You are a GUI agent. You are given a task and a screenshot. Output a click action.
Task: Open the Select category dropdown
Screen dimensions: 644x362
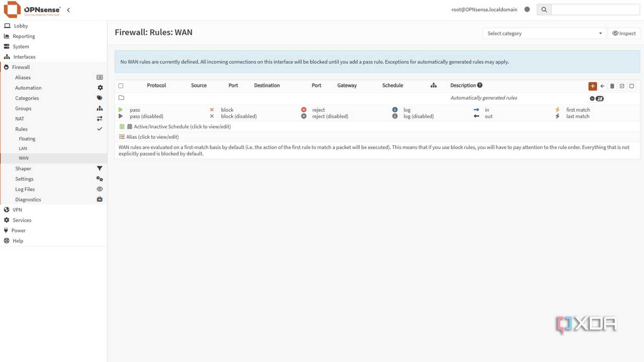pyautogui.click(x=544, y=33)
